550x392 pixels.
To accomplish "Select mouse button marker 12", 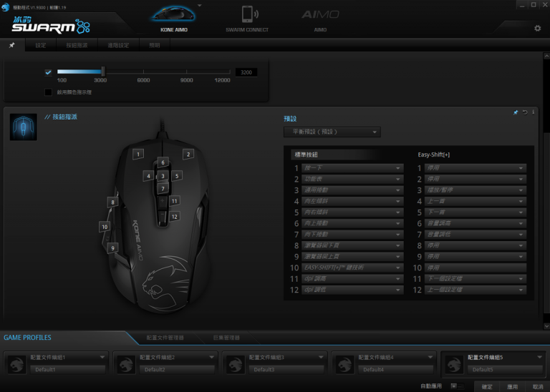I will 174,217.
